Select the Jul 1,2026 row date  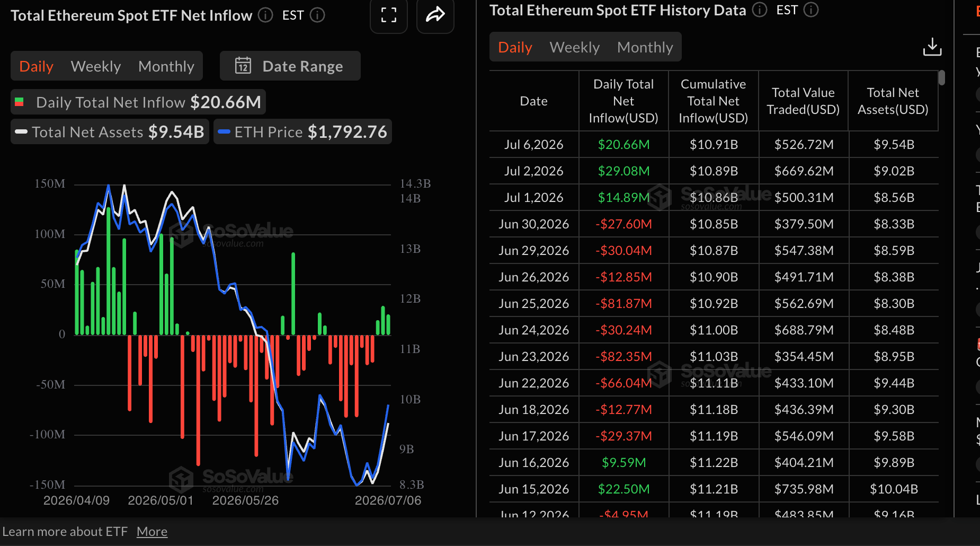pos(534,197)
